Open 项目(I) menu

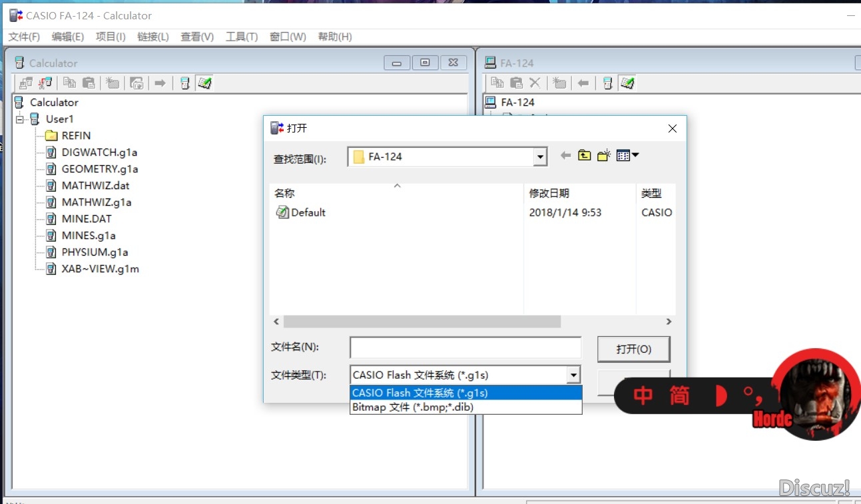pyautogui.click(x=111, y=37)
